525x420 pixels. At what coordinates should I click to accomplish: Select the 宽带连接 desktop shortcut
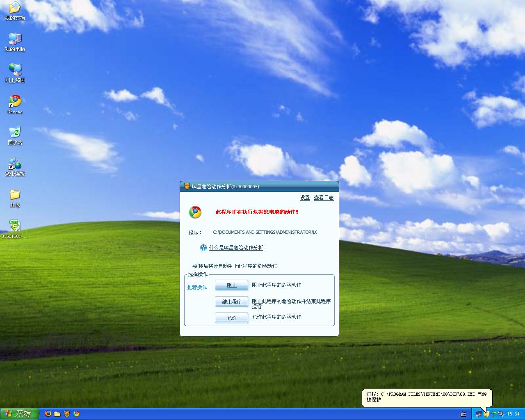click(x=15, y=167)
